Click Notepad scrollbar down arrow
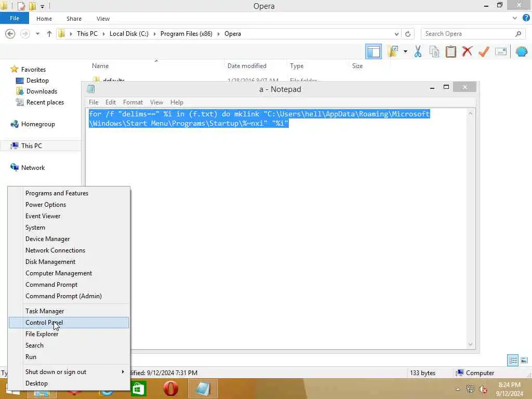Viewport: 532px width, 399px height. click(x=470, y=344)
